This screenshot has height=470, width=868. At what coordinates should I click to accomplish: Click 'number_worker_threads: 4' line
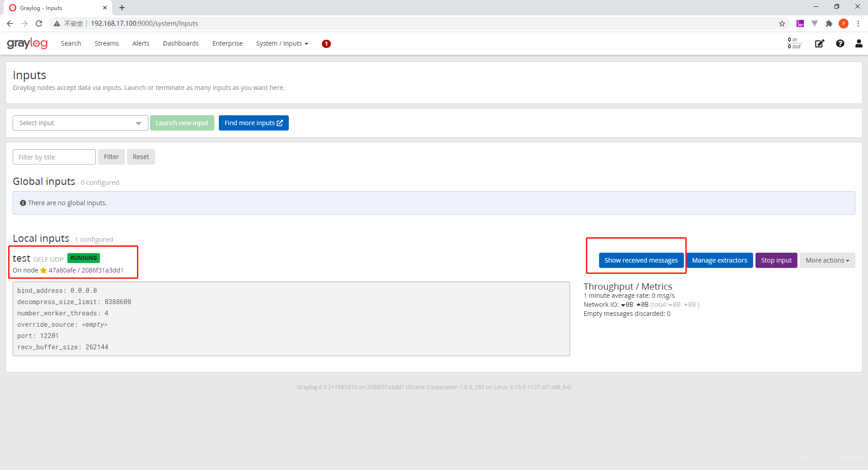63,313
